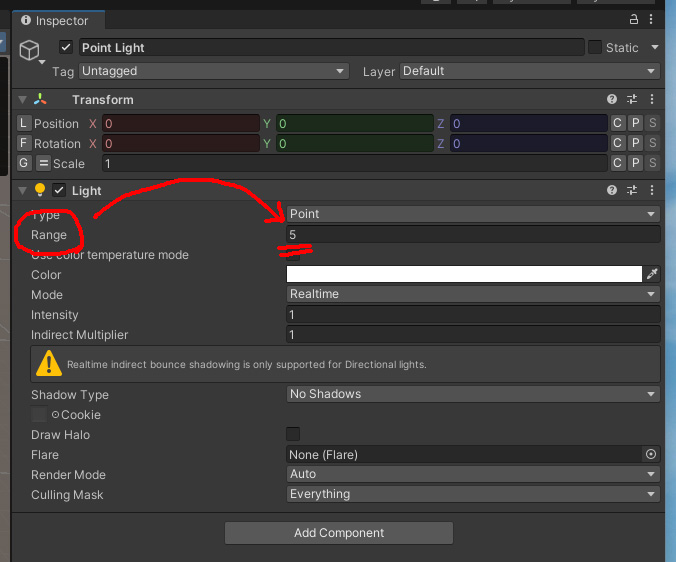Viewport: 676px width, 562px height.
Task: Click the Inspector lock icon
Action: coord(634,20)
